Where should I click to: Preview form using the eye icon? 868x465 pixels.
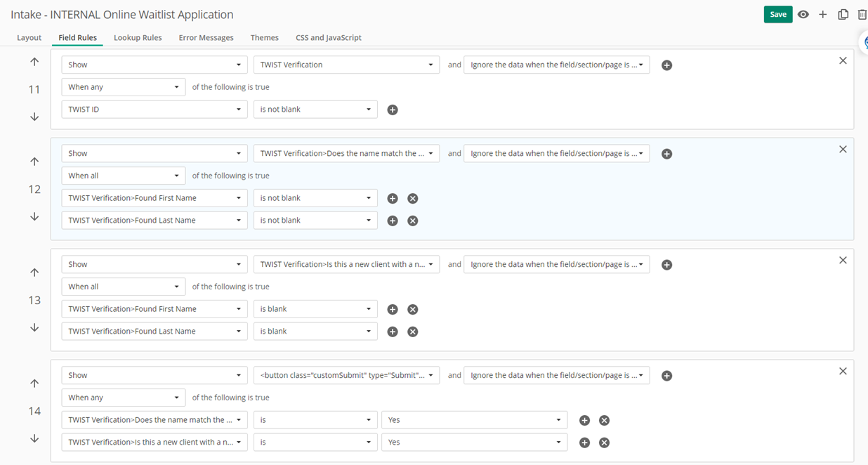(803, 14)
